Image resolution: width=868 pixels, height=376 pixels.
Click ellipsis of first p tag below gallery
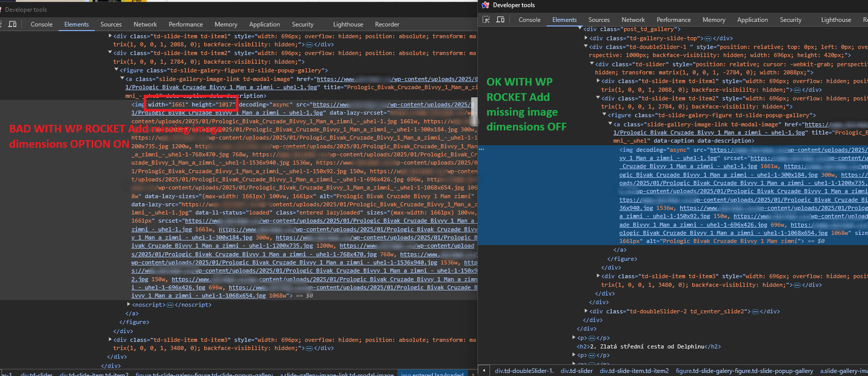click(591, 338)
